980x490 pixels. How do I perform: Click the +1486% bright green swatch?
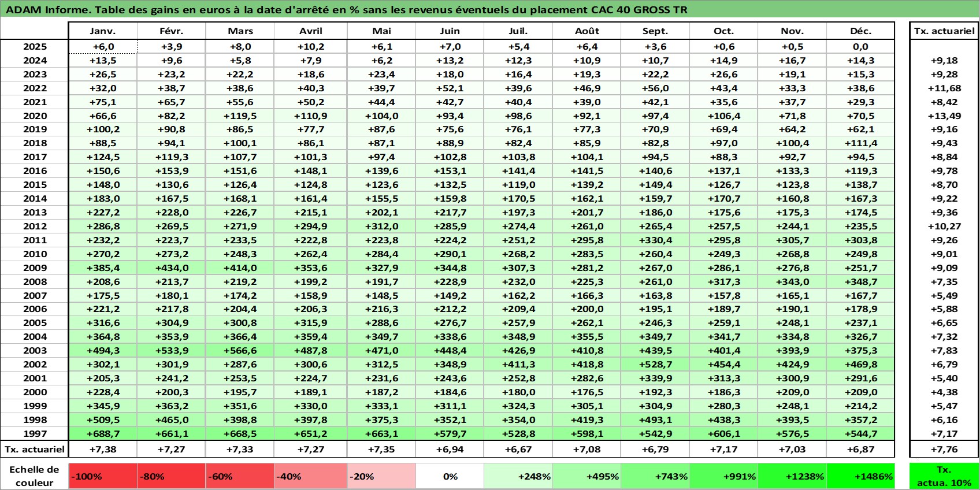click(x=860, y=476)
